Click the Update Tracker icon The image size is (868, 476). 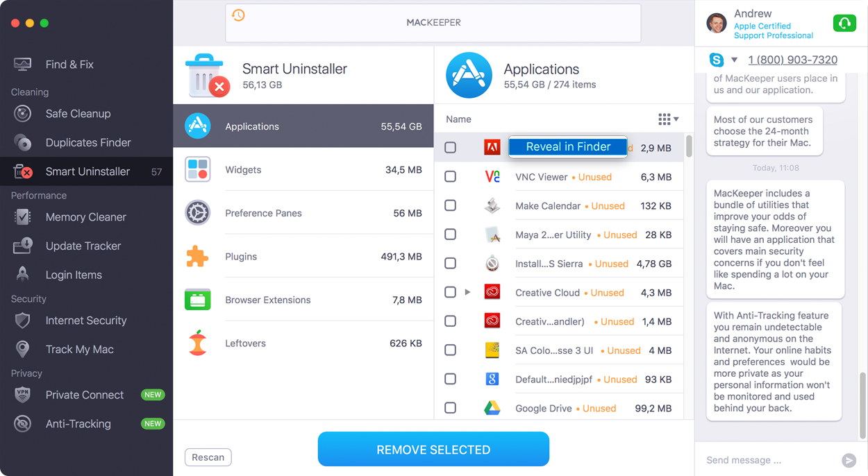click(22, 246)
